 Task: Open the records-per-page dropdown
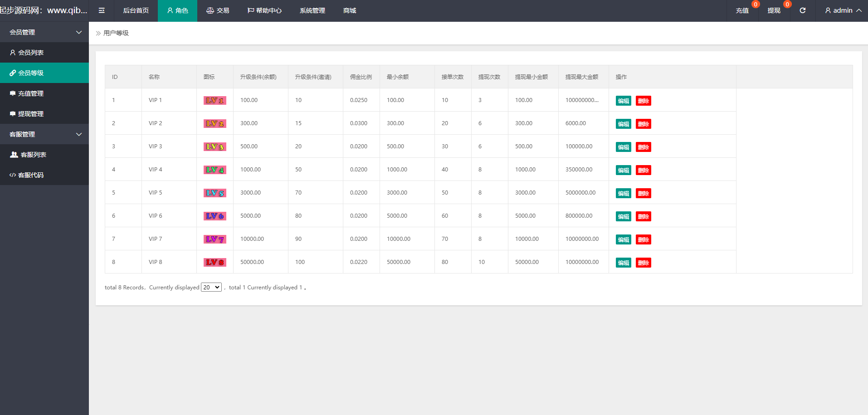tap(211, 288)
